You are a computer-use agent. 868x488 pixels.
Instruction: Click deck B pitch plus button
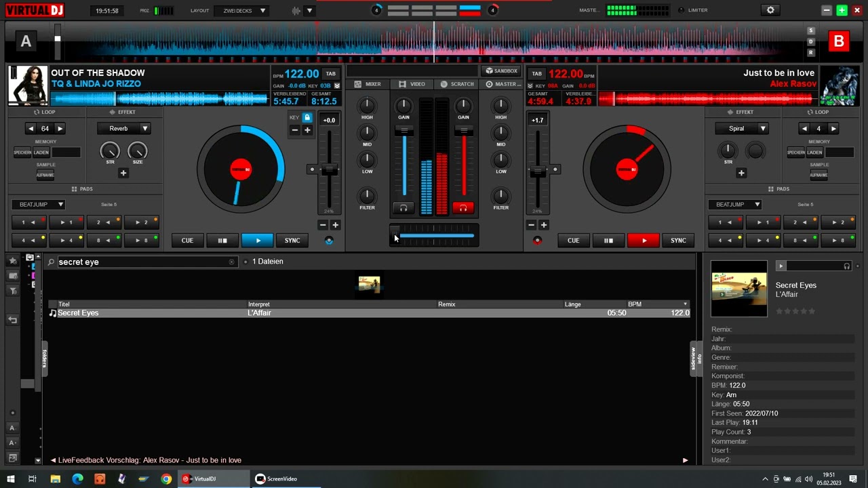543,225
